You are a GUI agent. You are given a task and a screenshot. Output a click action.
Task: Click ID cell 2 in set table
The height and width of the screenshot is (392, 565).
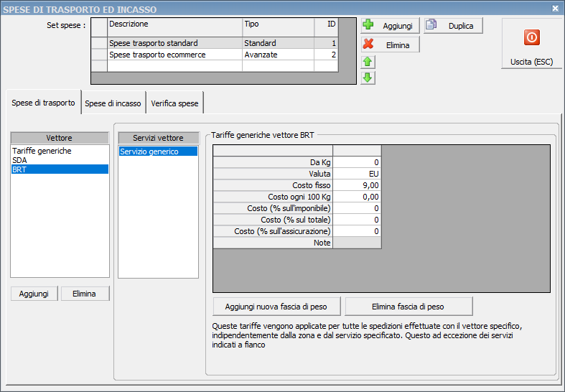(x=326, y=55)
